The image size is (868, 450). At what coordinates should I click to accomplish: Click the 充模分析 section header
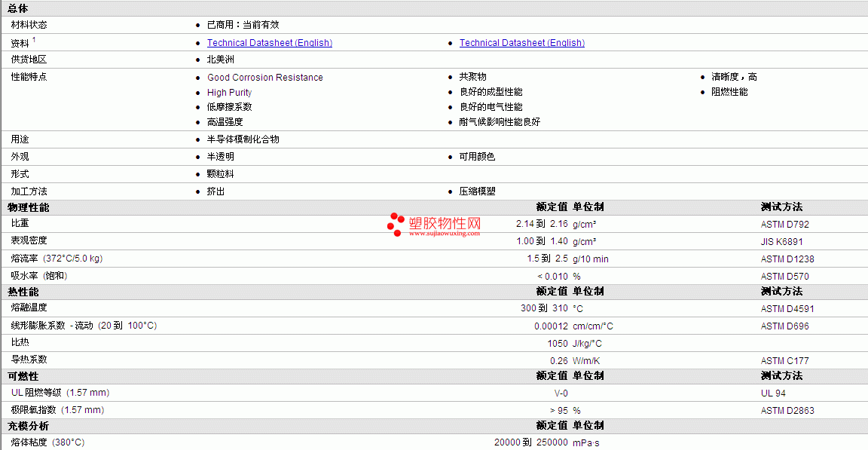(x=28, y=426)
